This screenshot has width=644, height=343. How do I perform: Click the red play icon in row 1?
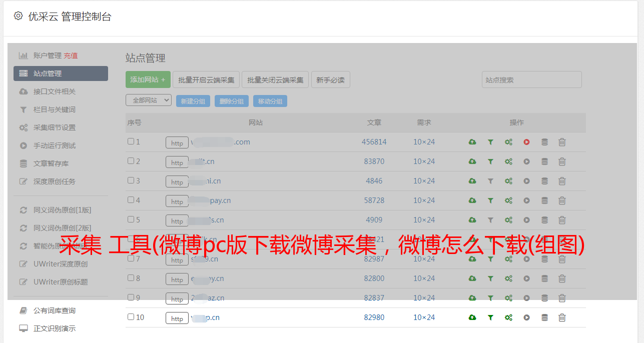coord(526,142)
